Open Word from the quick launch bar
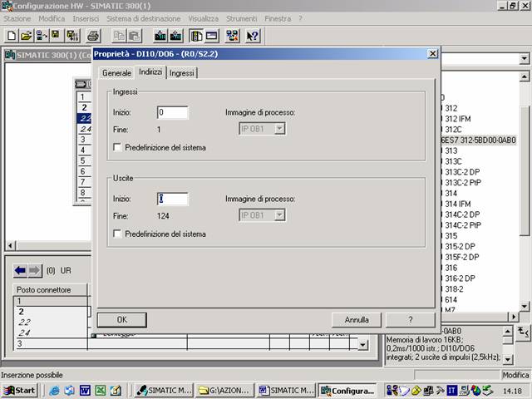532x399 pixels. pyautogui.click(x=85, y=390)
